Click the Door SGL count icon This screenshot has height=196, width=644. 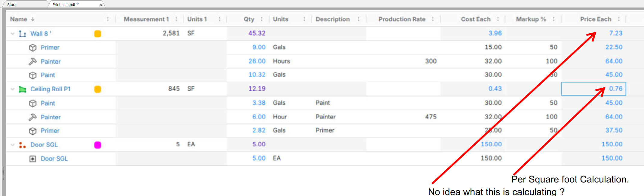22,145
